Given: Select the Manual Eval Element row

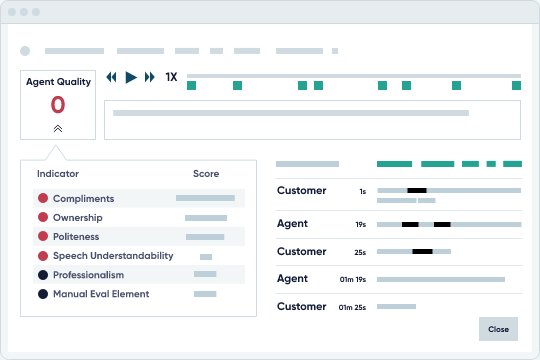Looking at the screenshot, I should click(139, 294).
